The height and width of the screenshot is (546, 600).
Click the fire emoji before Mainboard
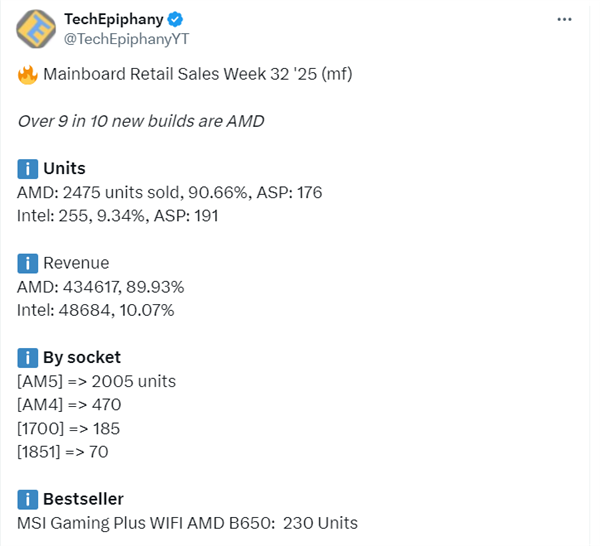coord(27,74)
